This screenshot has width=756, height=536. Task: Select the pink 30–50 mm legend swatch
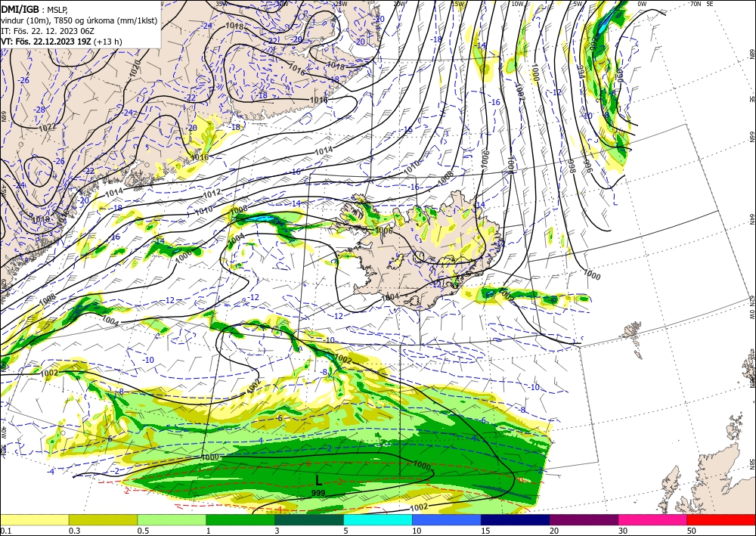coord(653,519)
